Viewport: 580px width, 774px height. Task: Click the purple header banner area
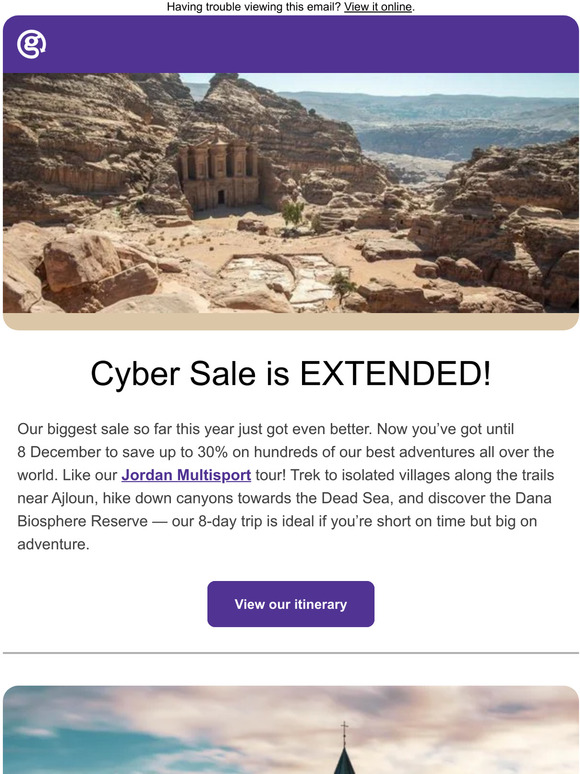click(x=291, y=44)
